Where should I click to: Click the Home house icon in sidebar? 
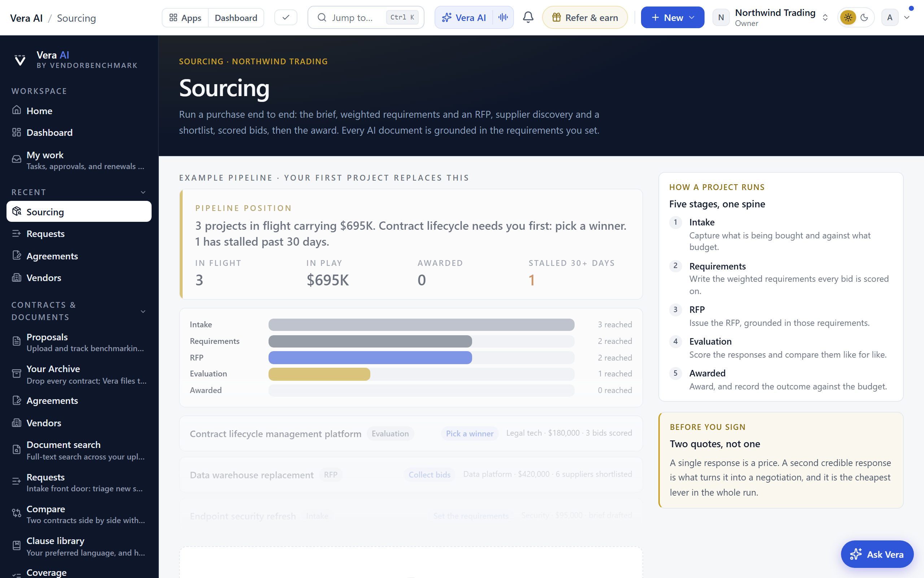(16, 111)
